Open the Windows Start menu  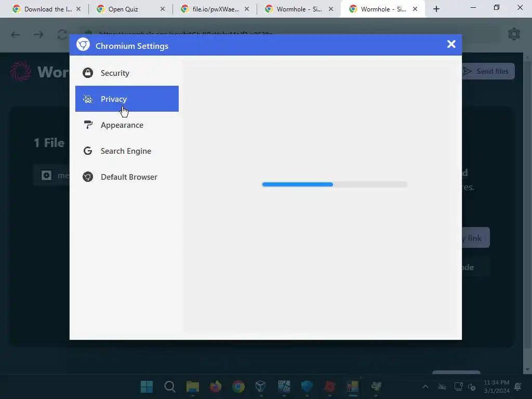pyautogui.click(x=147, y=387)
